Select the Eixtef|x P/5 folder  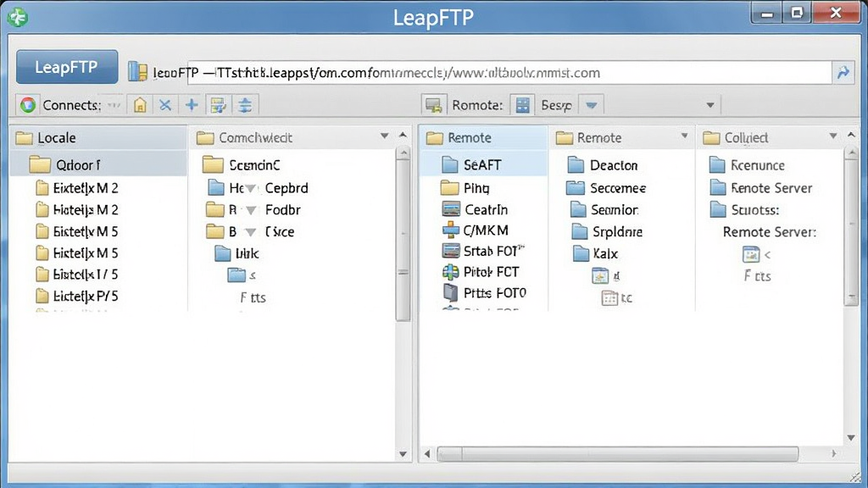click(x=77, y=296)
